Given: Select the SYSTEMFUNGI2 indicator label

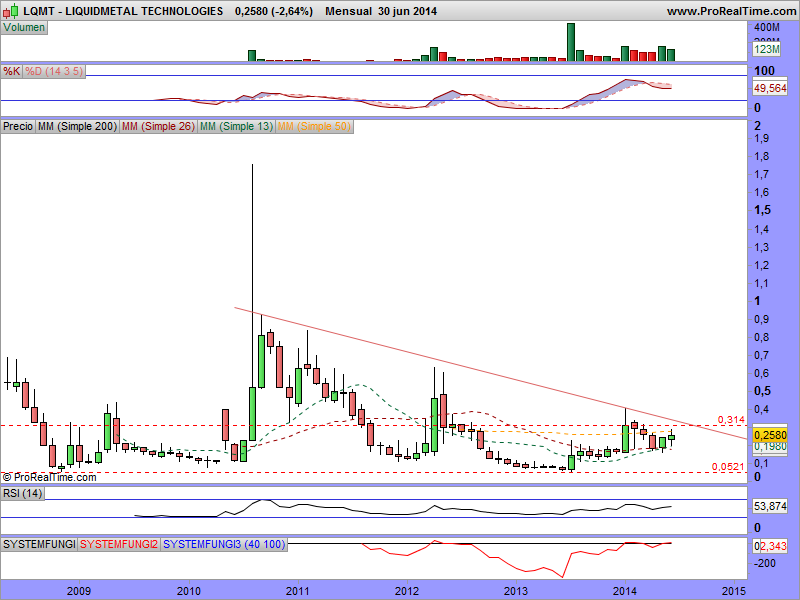Looking at the screenshot, I should (x=119, y=544).
